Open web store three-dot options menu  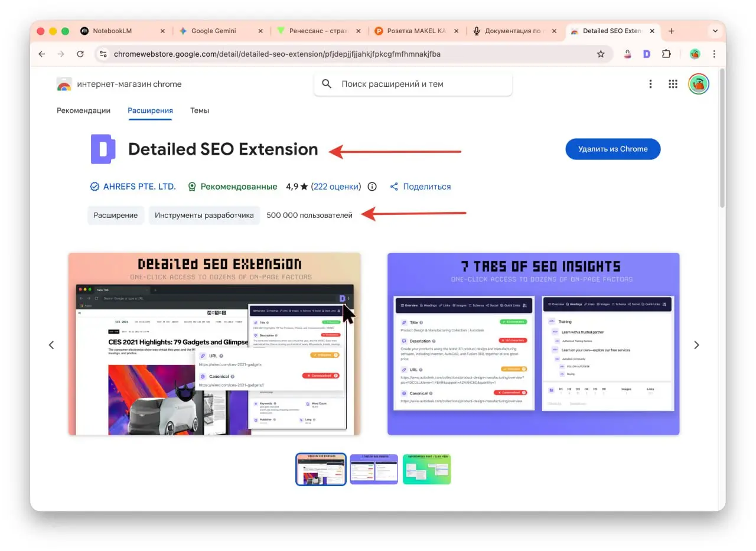650,84
